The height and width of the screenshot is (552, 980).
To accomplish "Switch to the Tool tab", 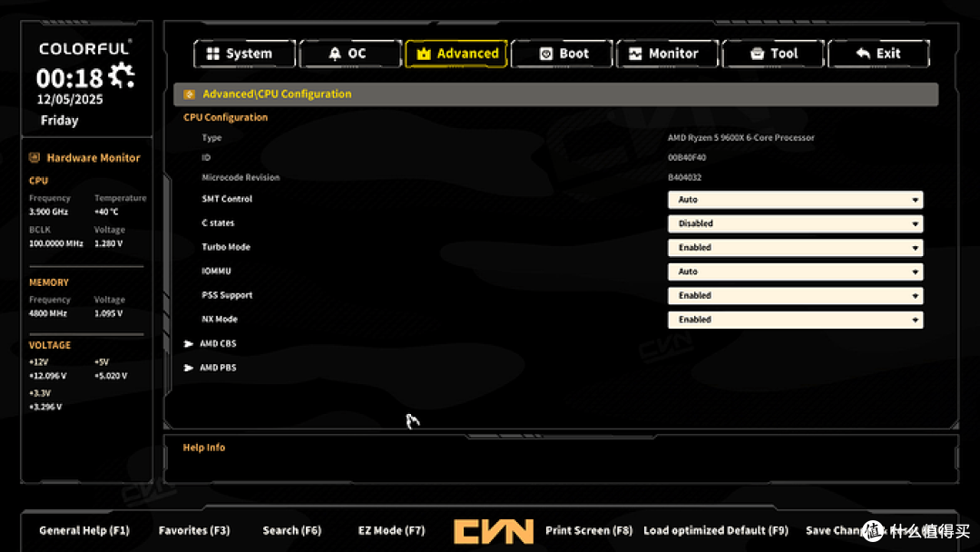I will click(773, 54).
